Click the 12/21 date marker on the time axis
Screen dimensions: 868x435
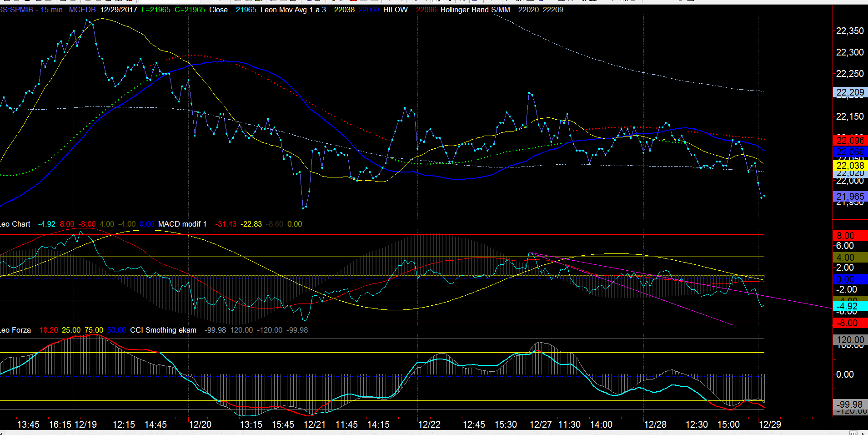tap(315, 425)
